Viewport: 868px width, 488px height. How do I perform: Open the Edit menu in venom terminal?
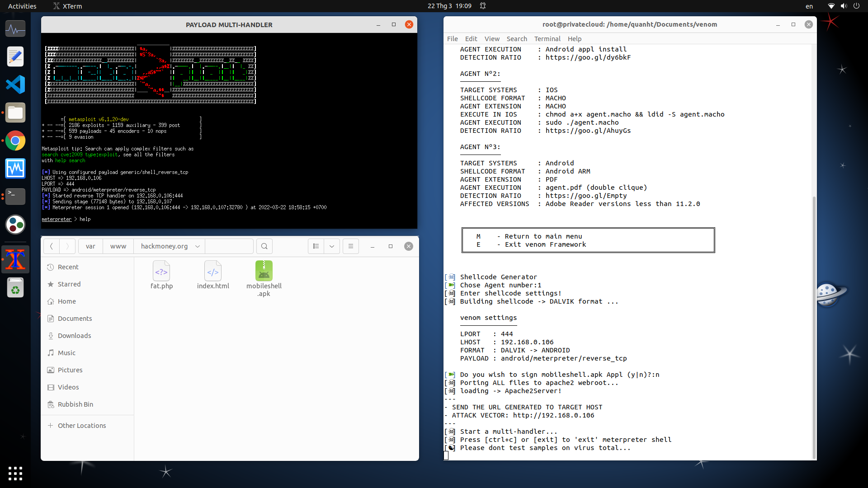(x=471, y=39)
